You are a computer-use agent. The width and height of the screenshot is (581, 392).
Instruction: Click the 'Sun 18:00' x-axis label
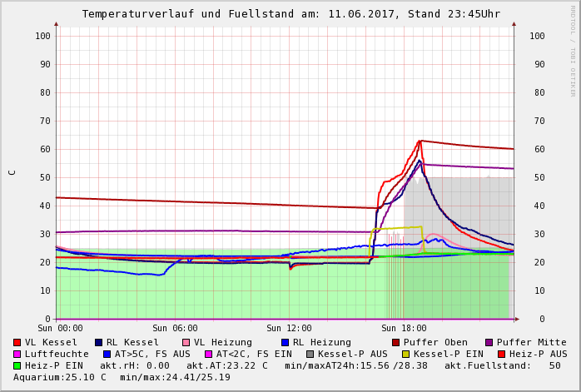[404, 329]
